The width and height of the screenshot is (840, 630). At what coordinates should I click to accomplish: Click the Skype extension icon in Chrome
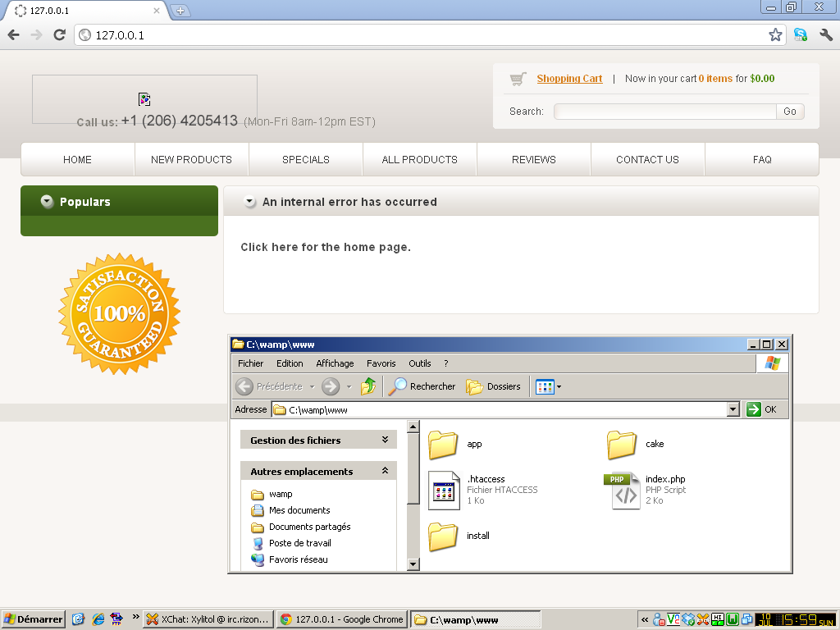[801, 34]
